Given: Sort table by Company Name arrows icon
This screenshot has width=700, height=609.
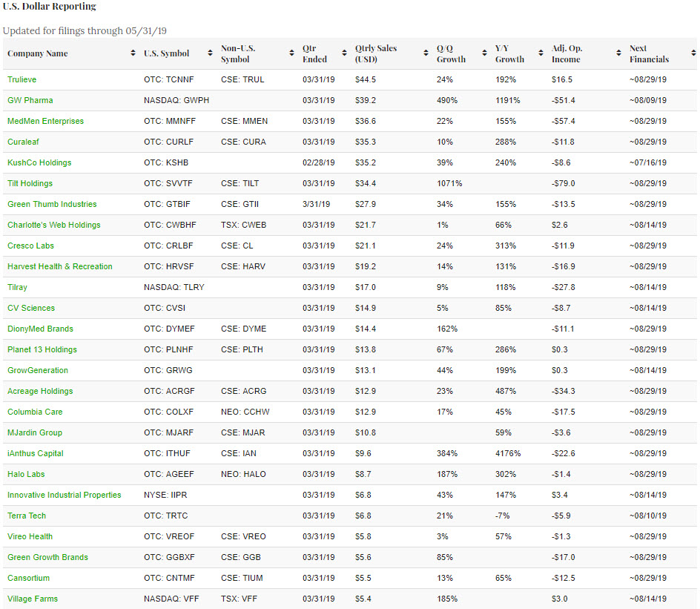Looking at the screenshot, I should click(x=132, y=53).
